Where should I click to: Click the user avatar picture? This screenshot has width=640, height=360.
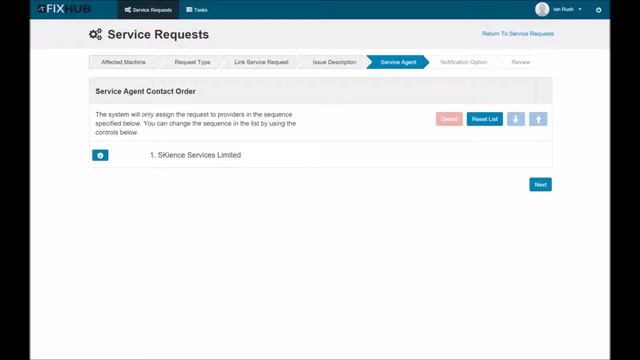pyautogui.click(x=542, y=9)
